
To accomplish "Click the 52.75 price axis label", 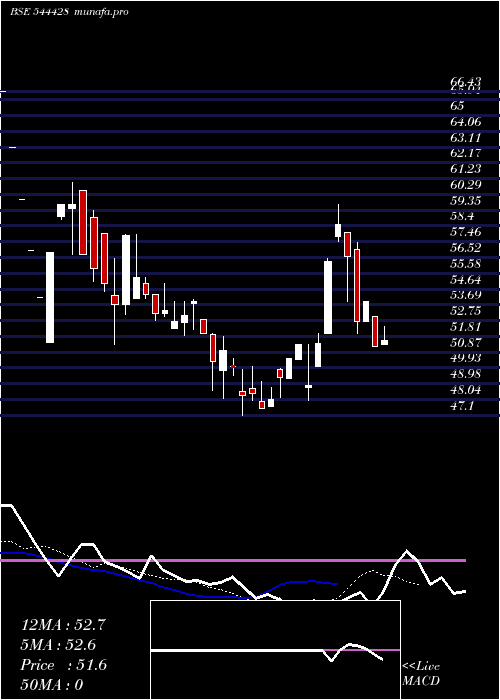I will [466, 312].
